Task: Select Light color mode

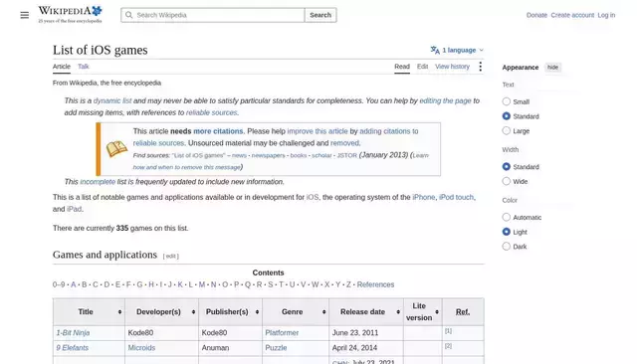Action: 507,232
